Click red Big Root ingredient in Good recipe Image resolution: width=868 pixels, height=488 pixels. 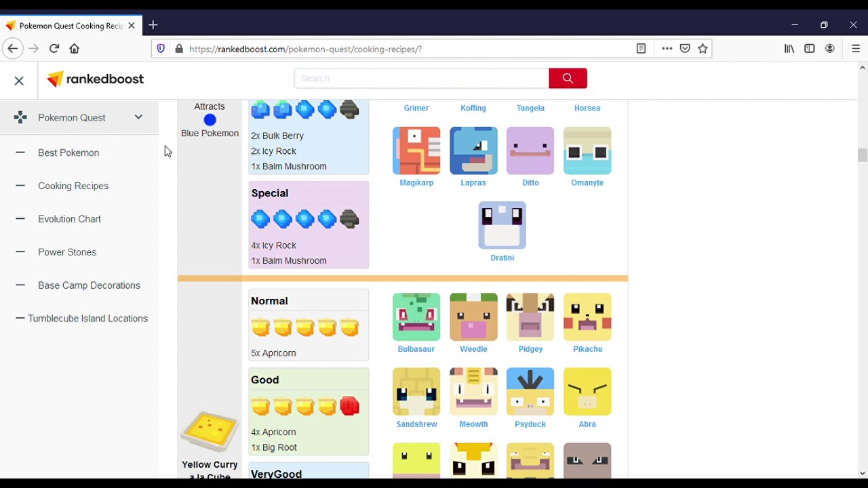click(349, 406)
